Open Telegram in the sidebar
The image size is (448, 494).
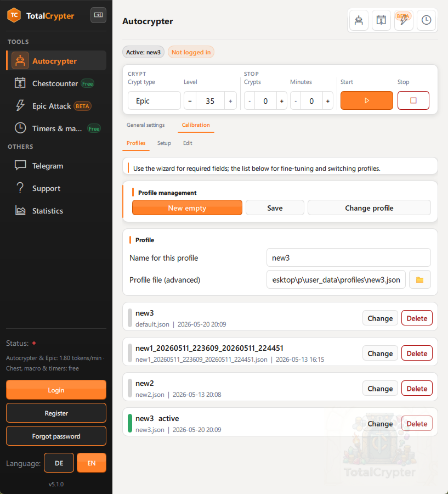[x=56, y=166]
